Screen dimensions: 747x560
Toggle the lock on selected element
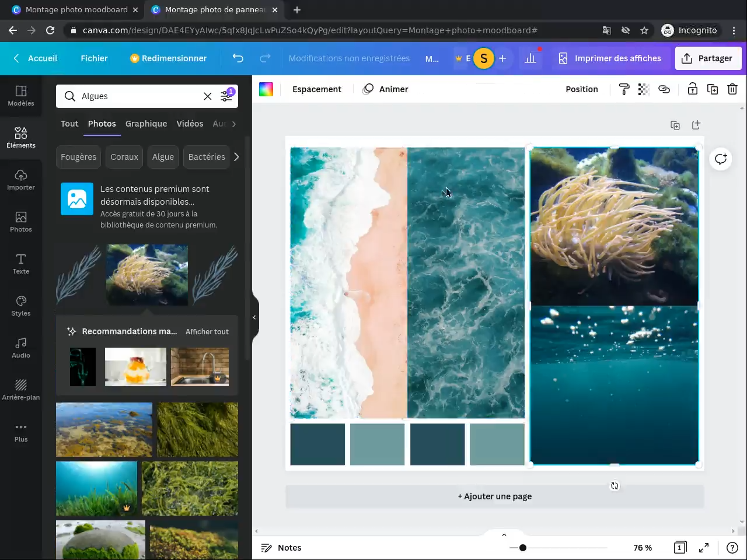692,89
